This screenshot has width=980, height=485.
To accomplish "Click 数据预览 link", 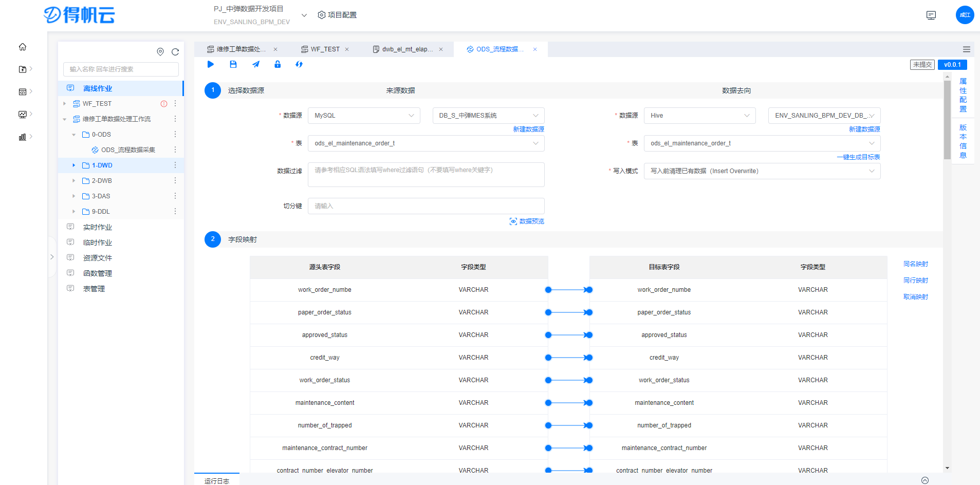I will point(527,221).
